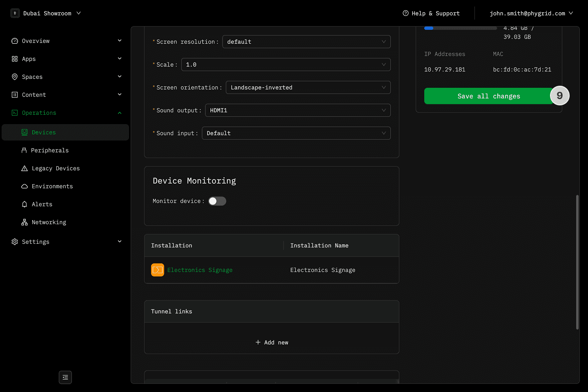Click the Content document icon

coord(15,95)
